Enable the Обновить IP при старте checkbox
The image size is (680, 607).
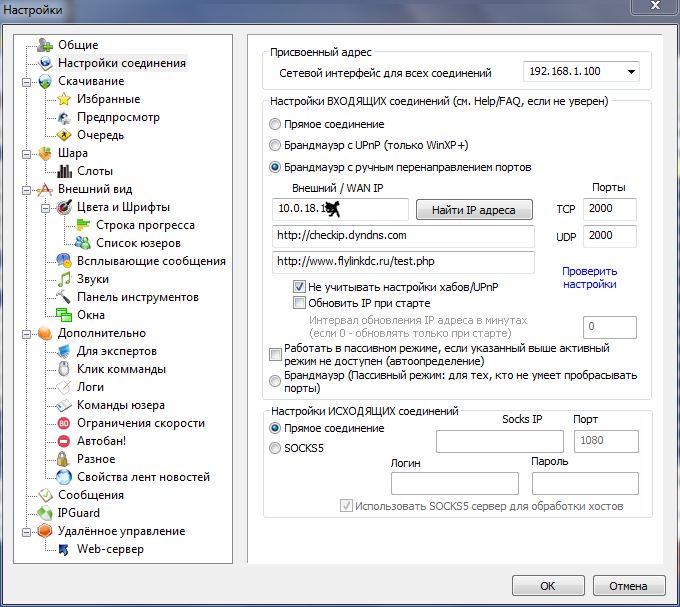point(299,303)
